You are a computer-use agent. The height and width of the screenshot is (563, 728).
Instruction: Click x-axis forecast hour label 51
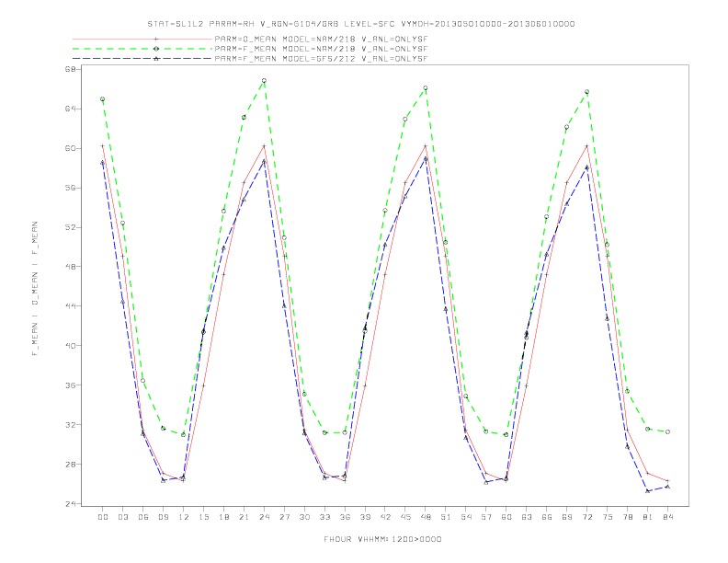point(446,517)
